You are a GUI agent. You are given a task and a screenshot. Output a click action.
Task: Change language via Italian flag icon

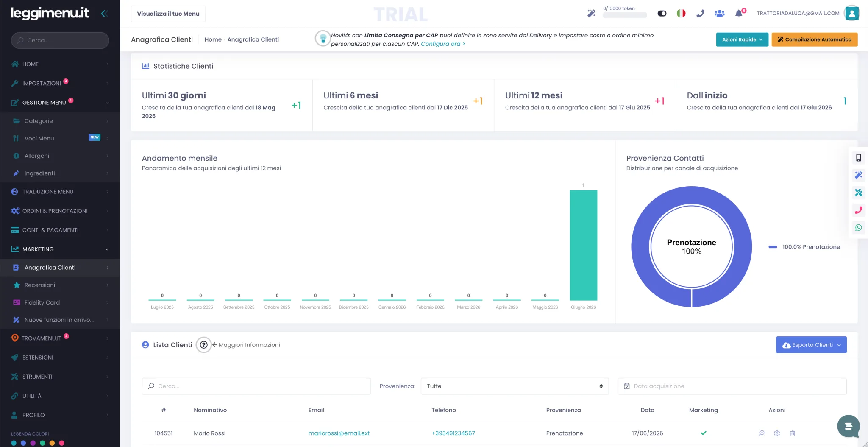tap(681, 14)
